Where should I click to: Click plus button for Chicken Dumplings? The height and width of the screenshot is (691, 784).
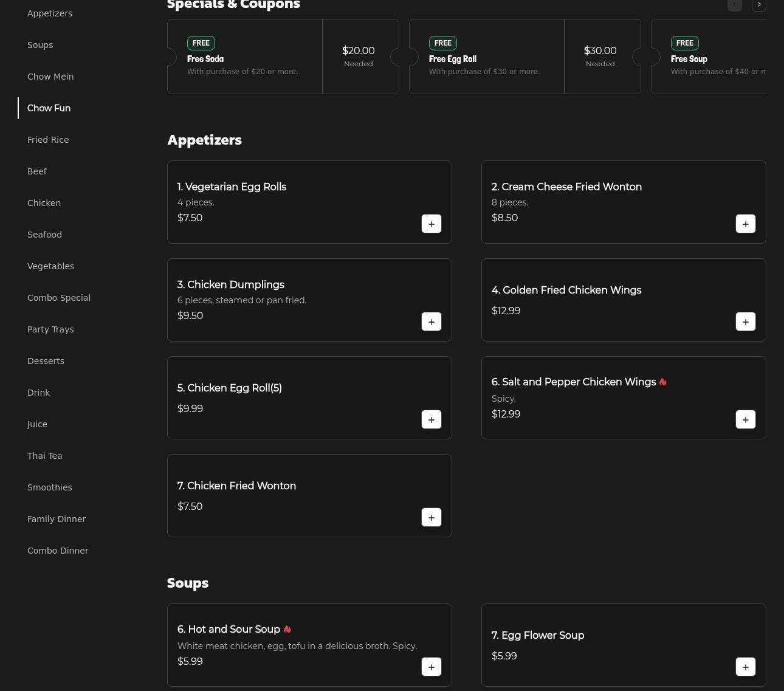[431, 321]
